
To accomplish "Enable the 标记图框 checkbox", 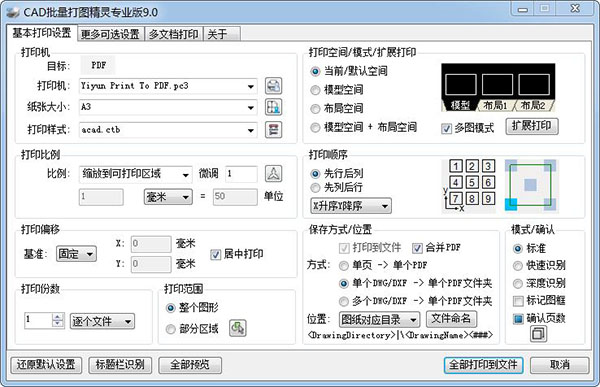I will pos(539,301).
